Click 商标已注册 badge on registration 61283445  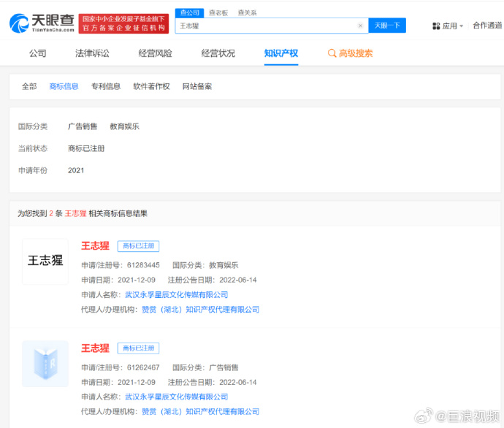(138, 246)
